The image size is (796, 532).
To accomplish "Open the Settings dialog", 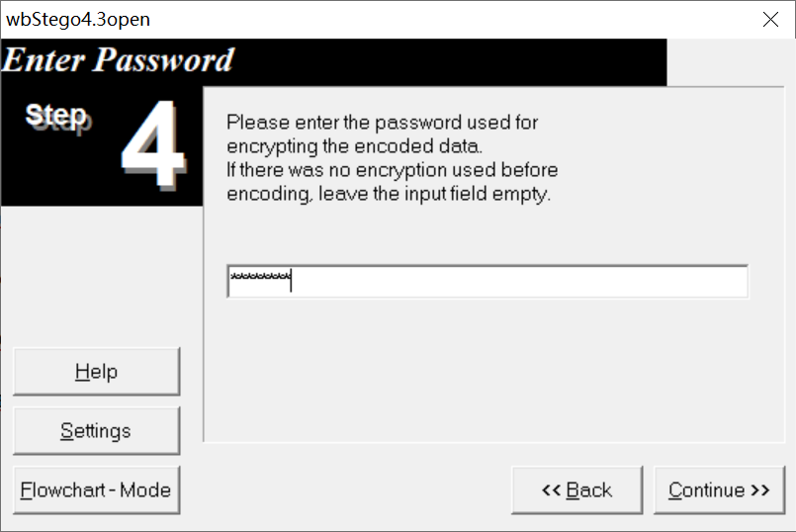I will point(97,430).
